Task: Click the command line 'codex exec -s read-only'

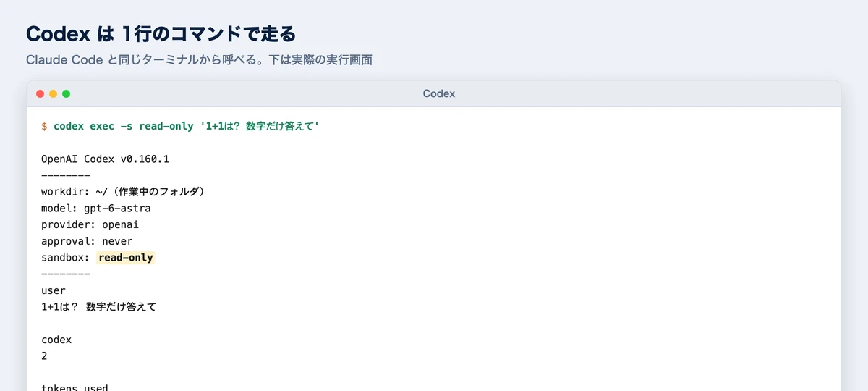Action: (x=187, y=126)
